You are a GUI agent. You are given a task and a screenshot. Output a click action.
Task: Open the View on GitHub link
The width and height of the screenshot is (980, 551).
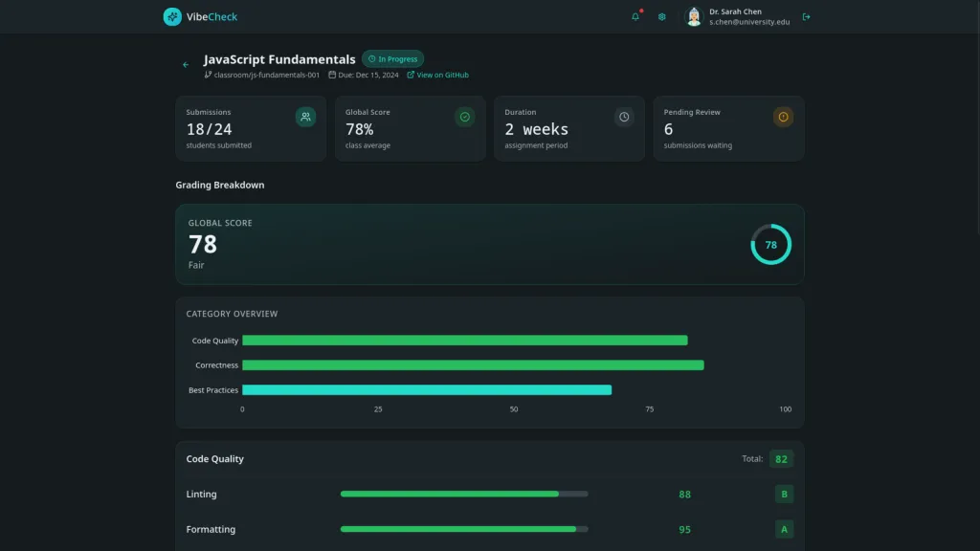(x=437, y=75)
